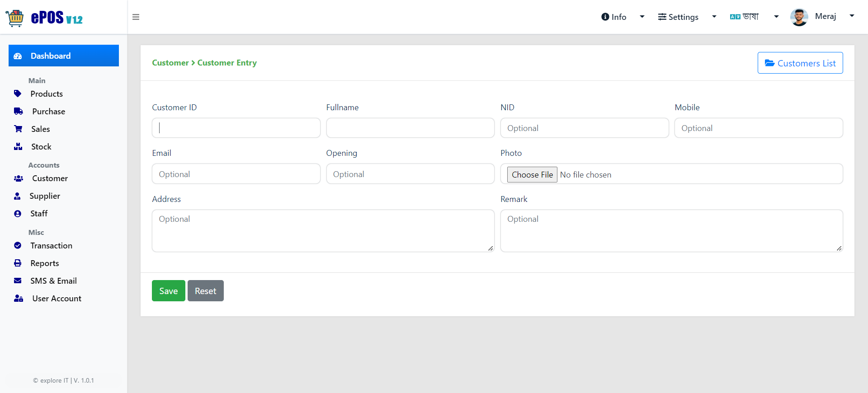Viewport: 868px width, 393px height.
Task: Click the Sales cart icon
Action: pos(18,129)
